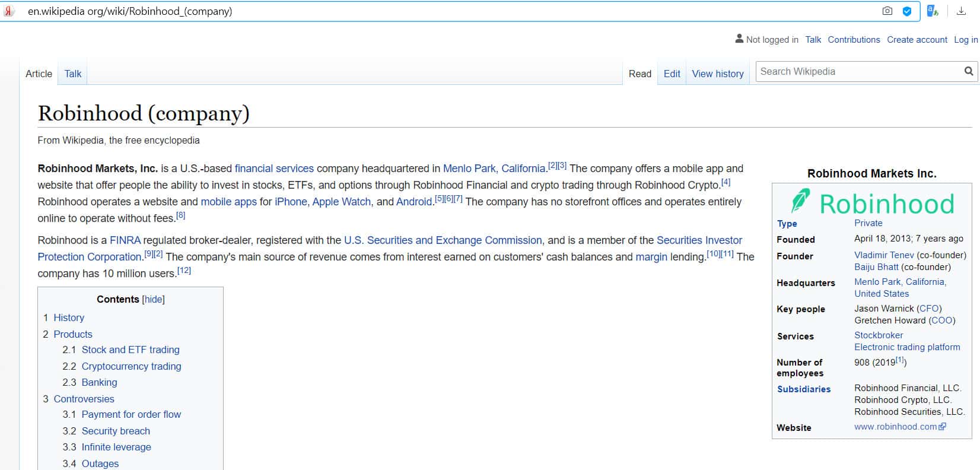The image size is (980, 470).
Task: Follow the mobile apps link
Action: click(x=229, y=202)
